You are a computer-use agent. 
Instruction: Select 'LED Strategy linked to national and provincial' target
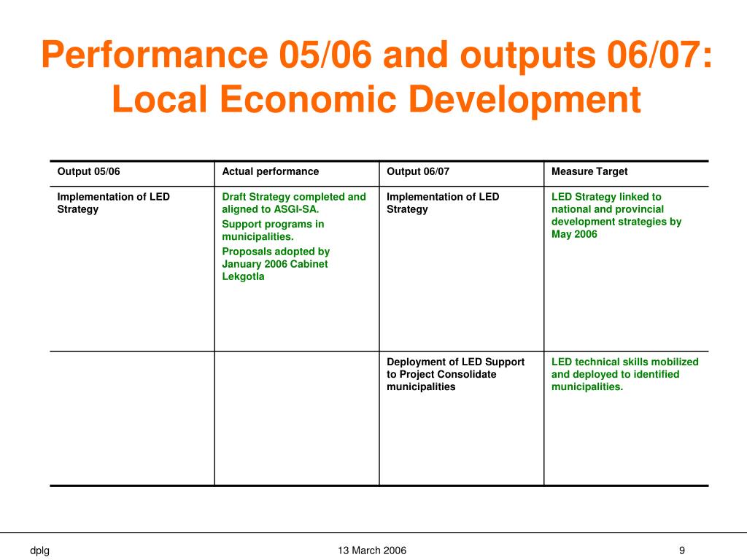(616, 215)
